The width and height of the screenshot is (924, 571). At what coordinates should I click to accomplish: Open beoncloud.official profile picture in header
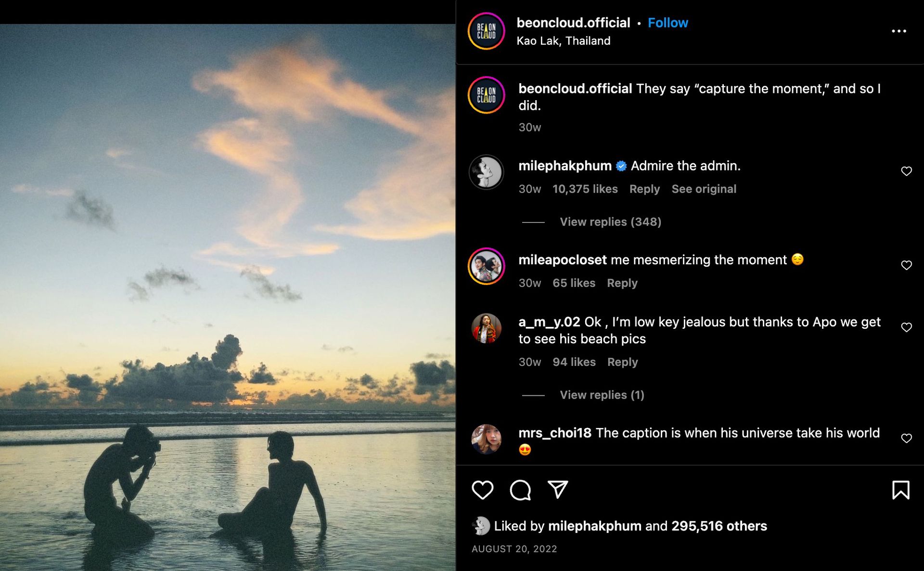pos(486,31)
